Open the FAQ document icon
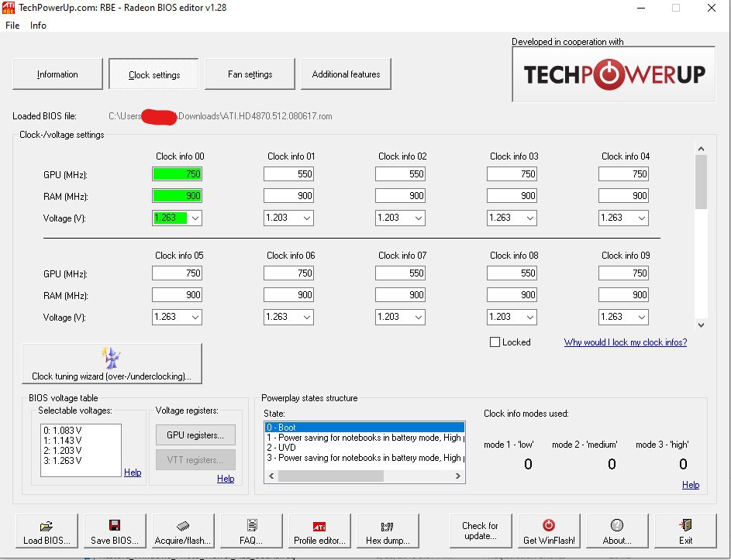Viewport: 731px width, 560px height. coord(252,525)
